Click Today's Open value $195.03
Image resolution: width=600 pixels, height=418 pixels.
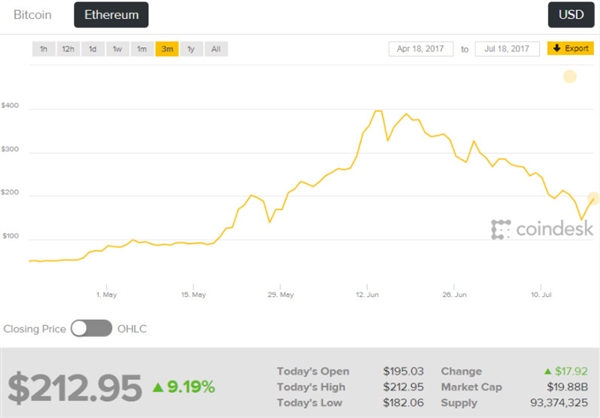coord(403,371)
